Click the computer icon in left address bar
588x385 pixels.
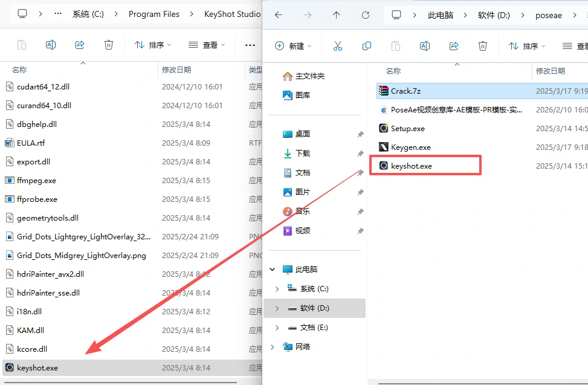[22, 14]
